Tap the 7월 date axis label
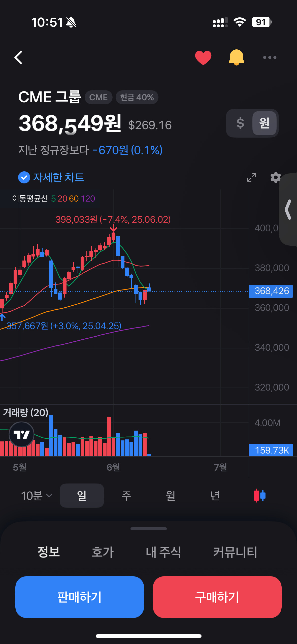 coord(220,467)
